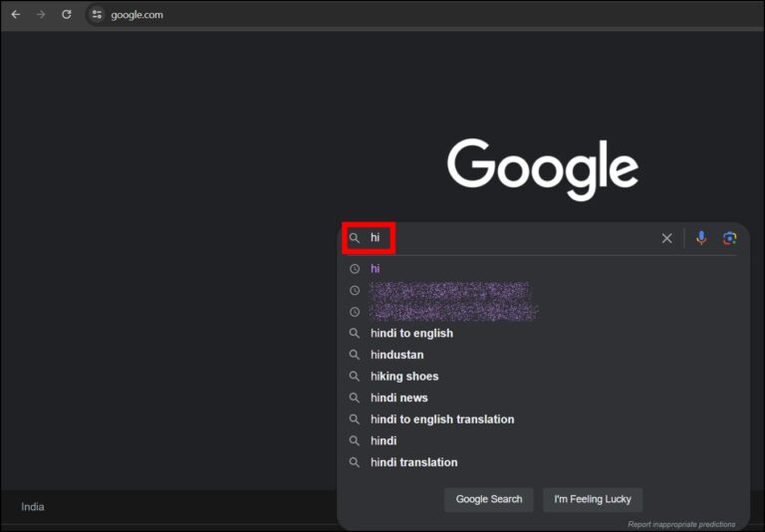Open 'Report inappropriate predictions' link
Image resolution: width=765 pixels, height=532 pixels.
[x=681, y=524]
